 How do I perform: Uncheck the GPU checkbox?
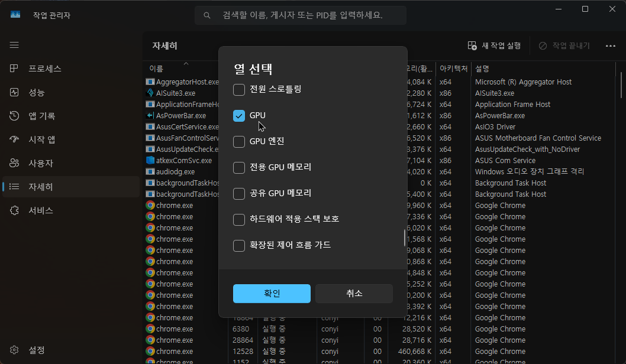click(x=239, y=115)
